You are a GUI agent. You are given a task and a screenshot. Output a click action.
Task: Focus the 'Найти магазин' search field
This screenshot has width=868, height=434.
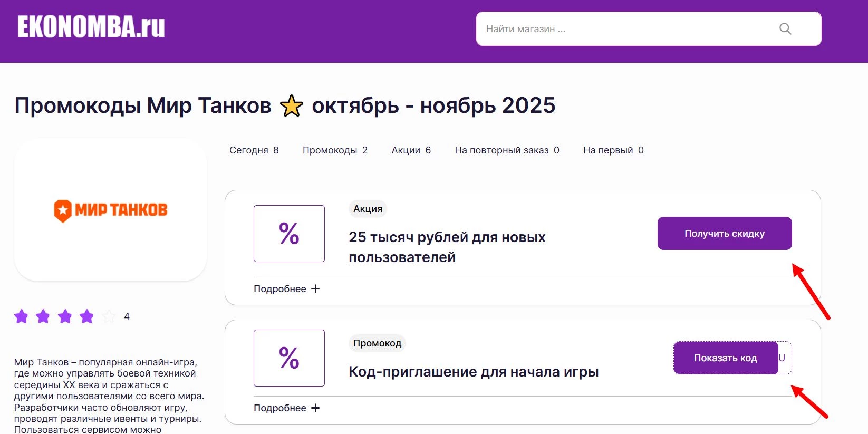(649, 29)
